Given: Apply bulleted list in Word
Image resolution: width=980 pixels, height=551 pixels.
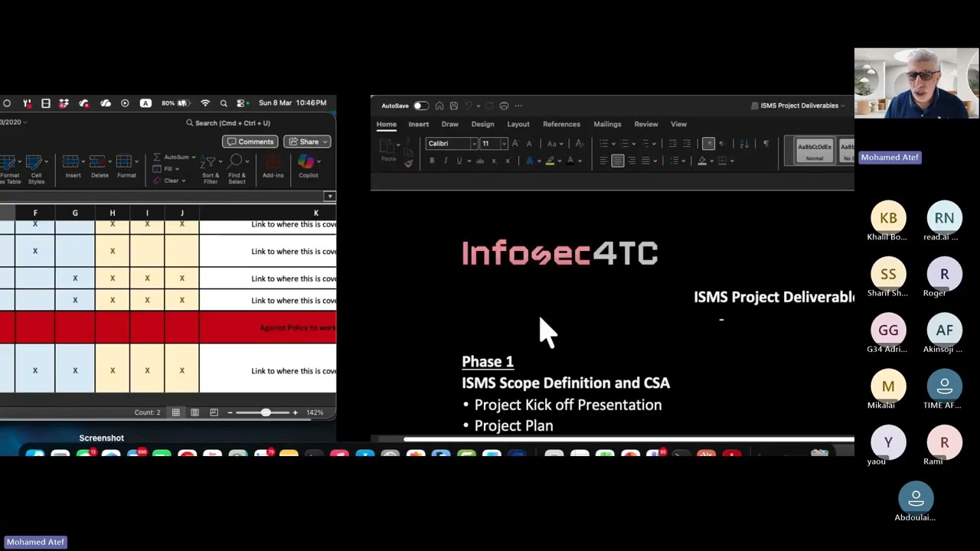Looking at the screenshot, I should tap(604, 144).
